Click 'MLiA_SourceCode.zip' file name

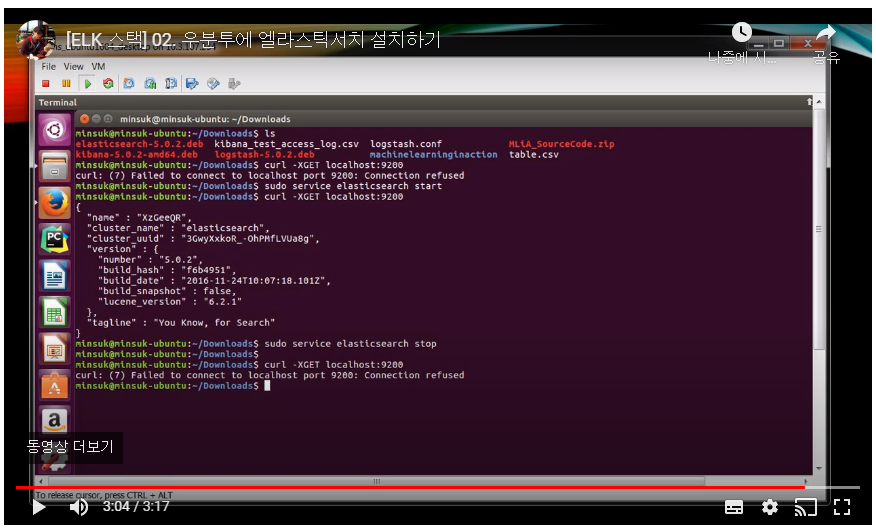tap(561, 144)
